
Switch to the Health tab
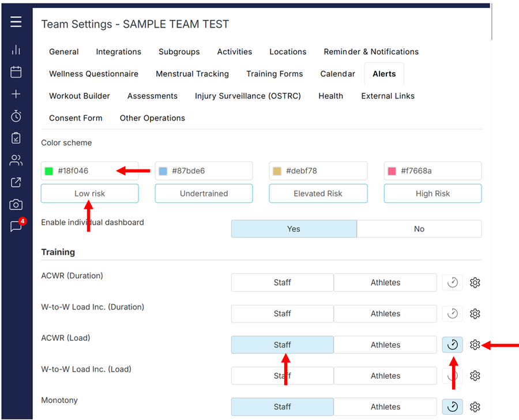(x=330, y=96)
